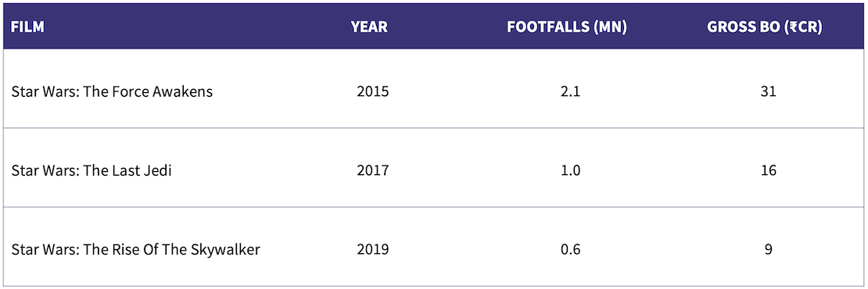Click the YEAR column header
868x289 pixels.
click(x=369, y=27)
